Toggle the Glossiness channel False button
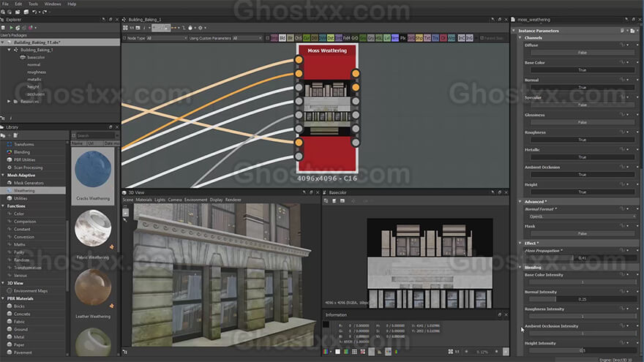 [583, 122]
